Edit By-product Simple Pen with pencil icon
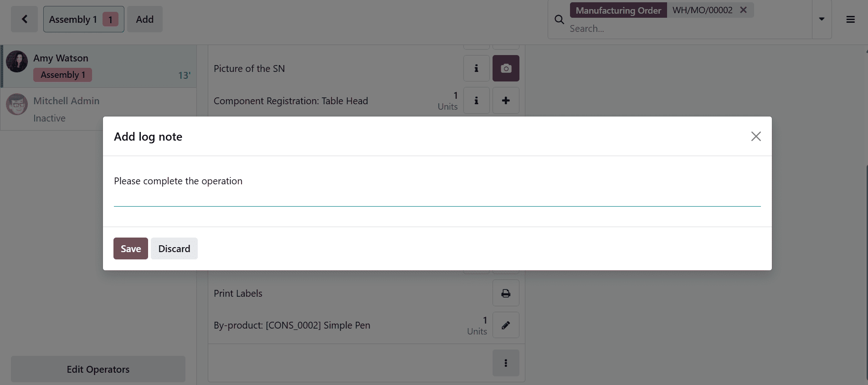Screen dimensions: 868x385 coord(506,325)
